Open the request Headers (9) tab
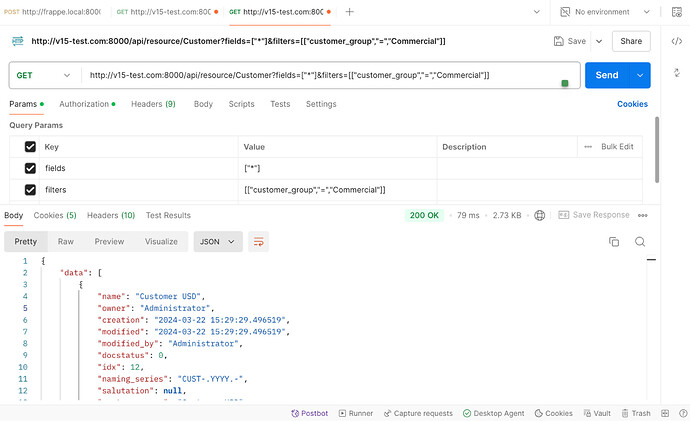The height and width of the screenshot is (421, 690). [x=153, y=104]
